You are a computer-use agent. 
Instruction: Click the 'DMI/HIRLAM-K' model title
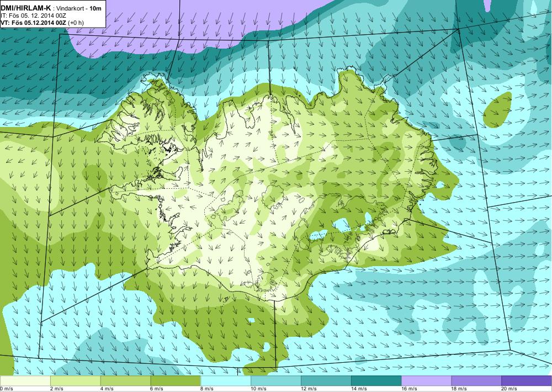click(x=26, y=8)
